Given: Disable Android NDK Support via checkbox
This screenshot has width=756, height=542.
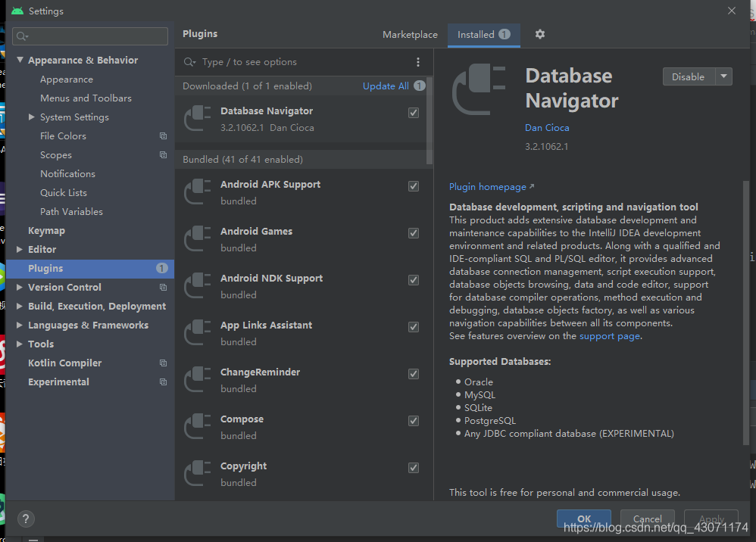Looking at the screenshot, I should pyautogui.click(x=414, y=280).
